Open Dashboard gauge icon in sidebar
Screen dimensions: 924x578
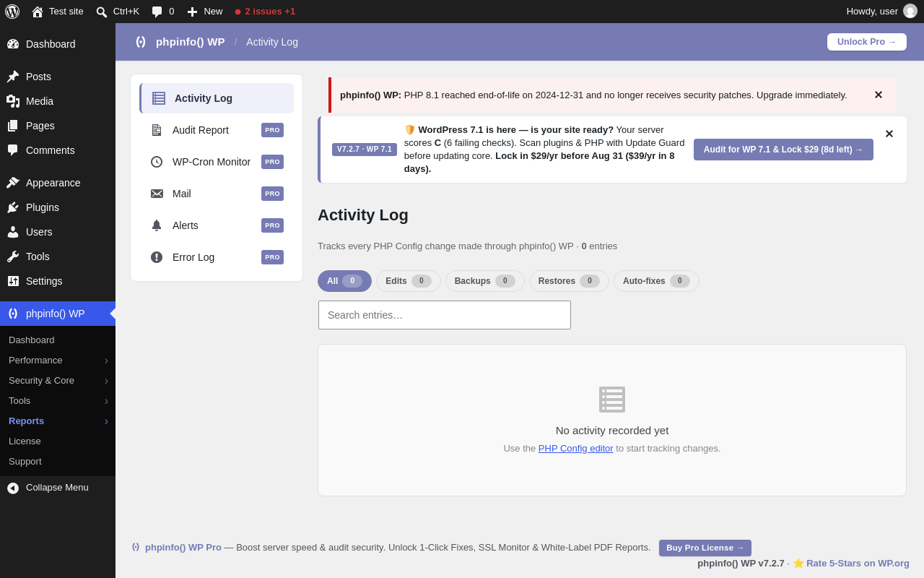pos(13,44)
